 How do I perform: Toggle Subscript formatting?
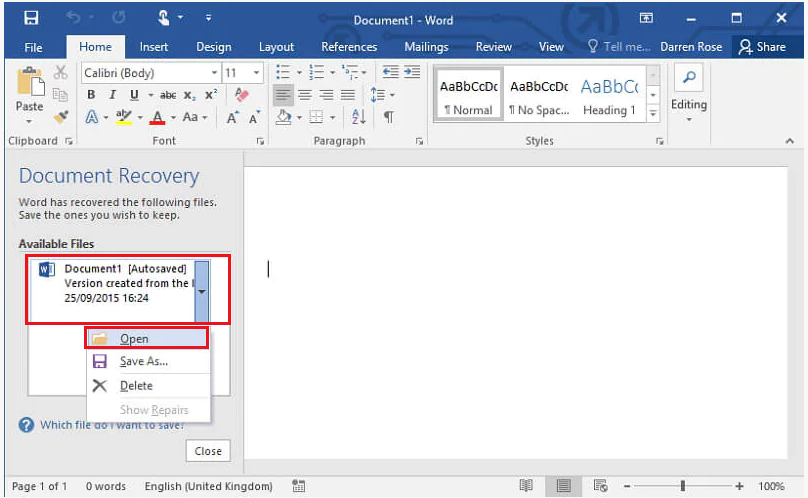coord(189,95)
